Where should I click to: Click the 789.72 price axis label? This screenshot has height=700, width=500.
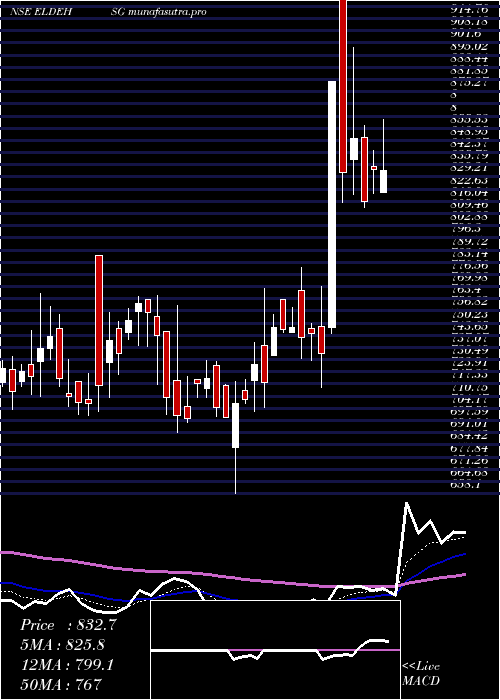pos(467,242)
